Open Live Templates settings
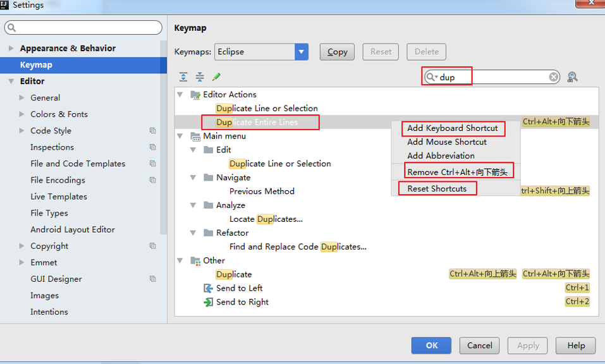Image resolution: width=605 pixels, height=364 pixels. (x=59, y=197)
